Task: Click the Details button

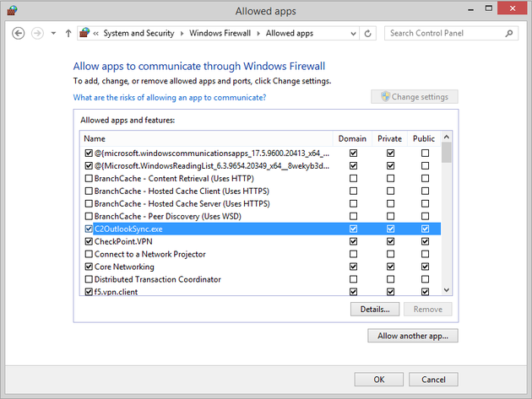Action: pos(375,310)
